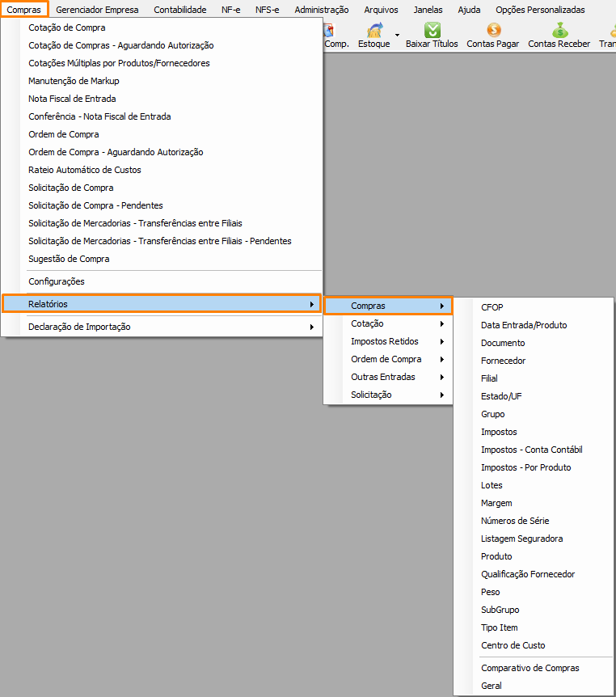Open the Documento report
The width and height of the screenshot is (616, 697).
pos(534,343)
